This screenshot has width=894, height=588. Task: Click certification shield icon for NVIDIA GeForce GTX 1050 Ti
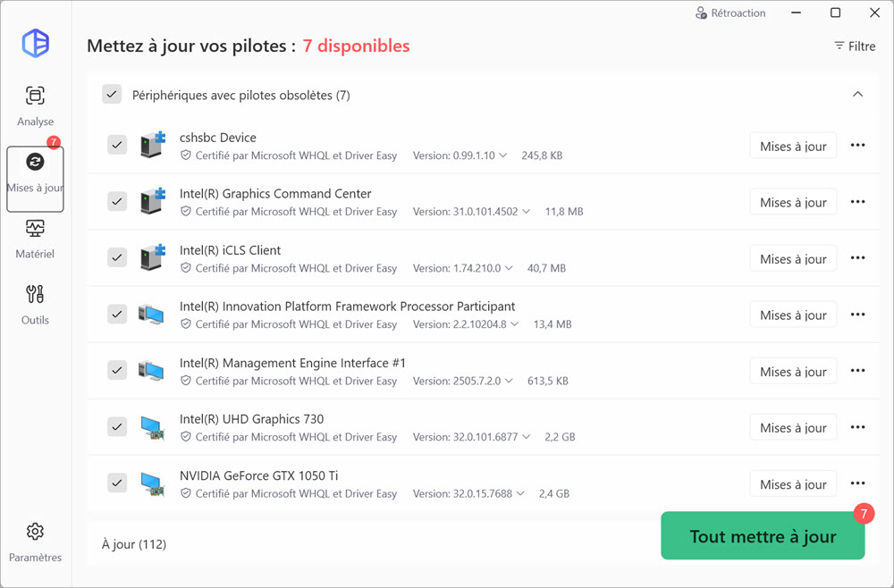(185, 493)
